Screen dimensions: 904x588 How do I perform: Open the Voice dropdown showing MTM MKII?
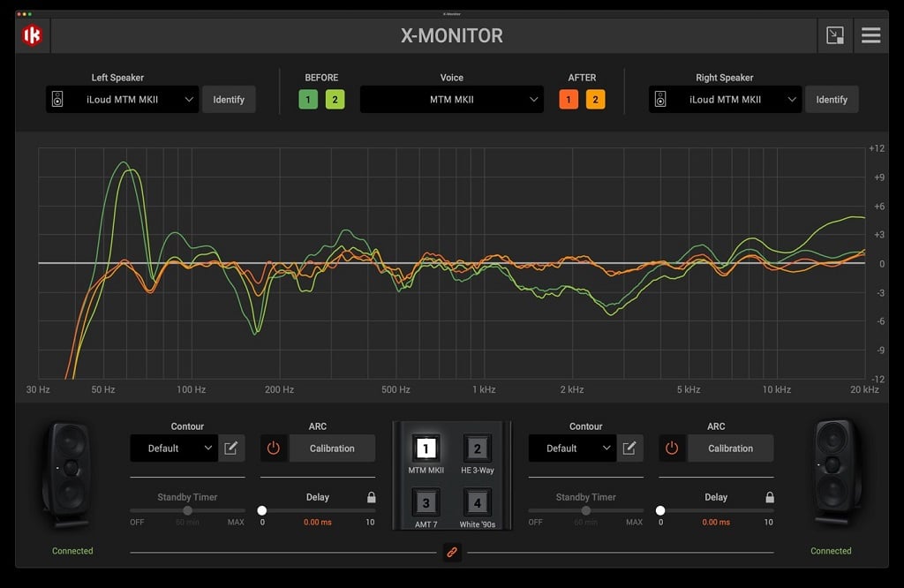click(452, 99)
